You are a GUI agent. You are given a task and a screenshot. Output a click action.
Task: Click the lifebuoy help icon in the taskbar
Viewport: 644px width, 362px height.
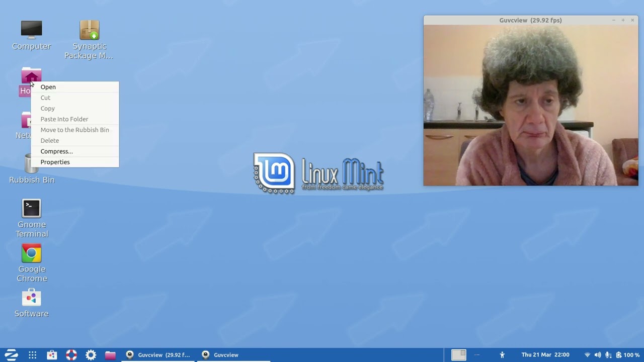click(71, 355)
